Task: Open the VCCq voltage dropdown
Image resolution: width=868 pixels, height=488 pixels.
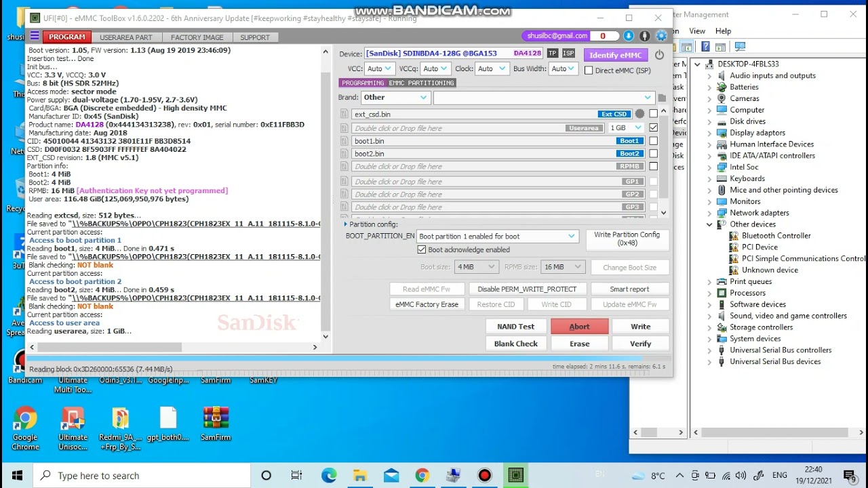Action: point(435,68)
